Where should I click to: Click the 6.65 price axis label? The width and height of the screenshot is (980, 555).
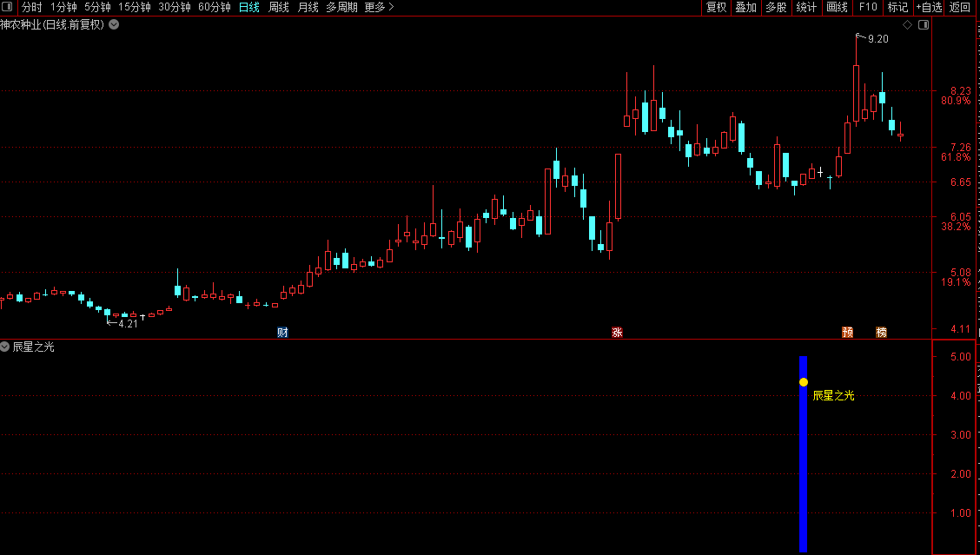coord(961,182)
